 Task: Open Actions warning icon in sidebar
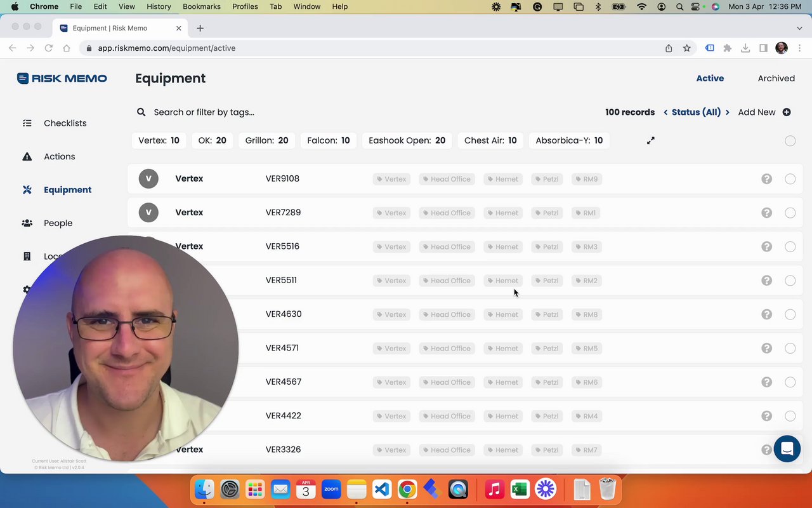tap(27, 156)
